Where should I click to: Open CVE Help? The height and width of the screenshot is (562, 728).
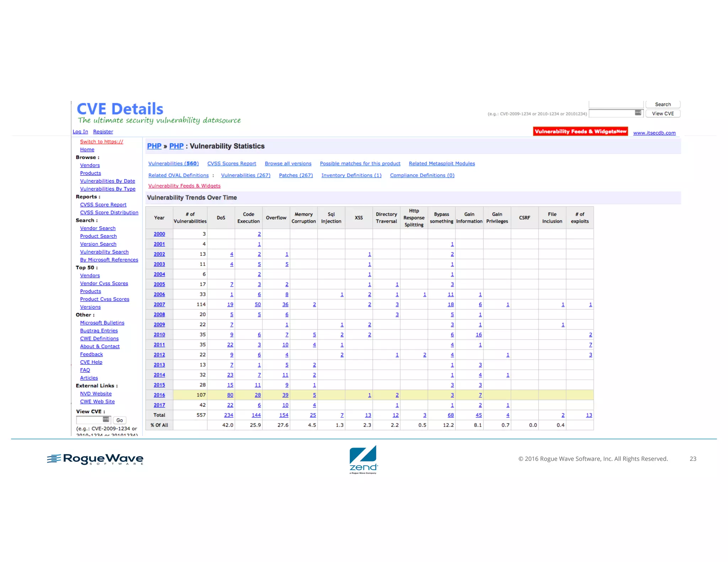coord(91,362)
